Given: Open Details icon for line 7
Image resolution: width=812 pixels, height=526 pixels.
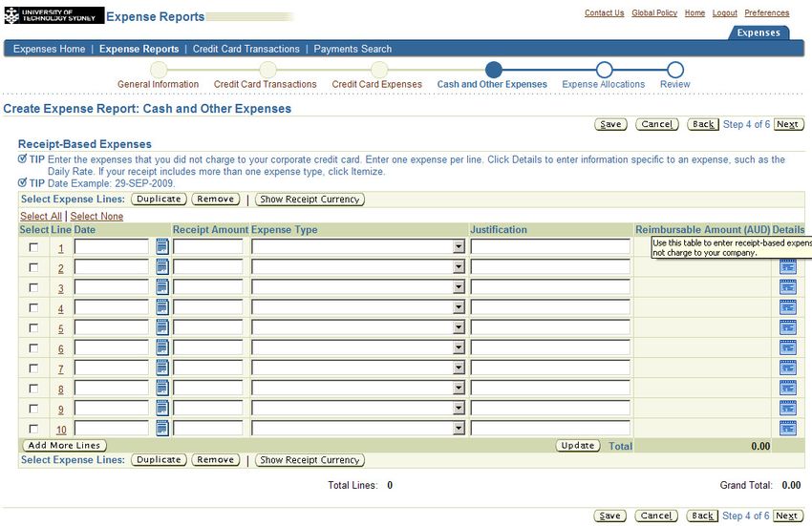Looking at the screenshot, I should [x=788, y=368].
